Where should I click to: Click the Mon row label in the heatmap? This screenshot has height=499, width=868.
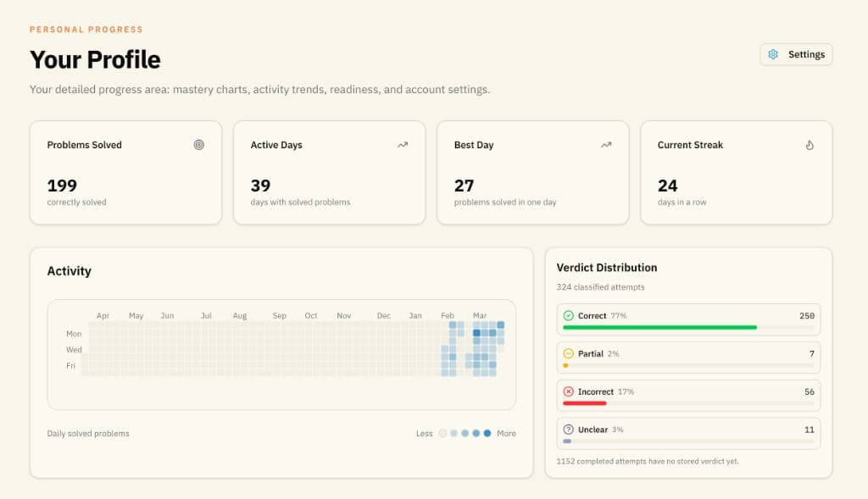pyautogui.click(x=73, y=333)
